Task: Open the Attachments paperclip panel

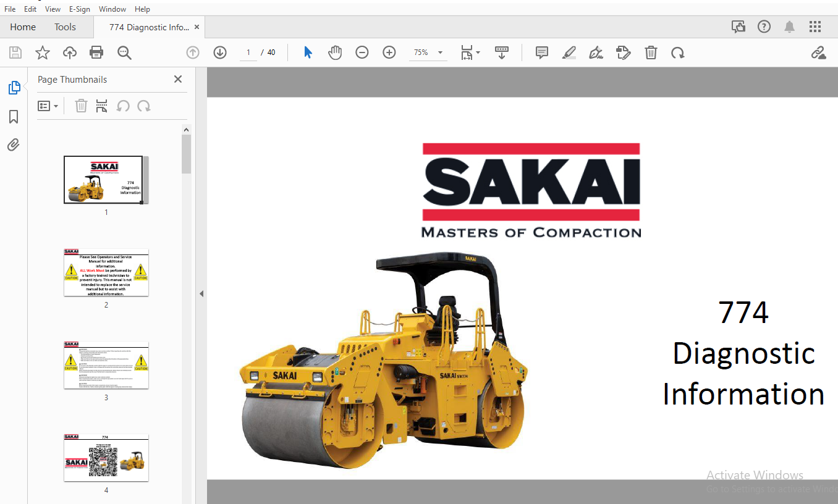Action: pyautogui.click(x=14, y=145)
